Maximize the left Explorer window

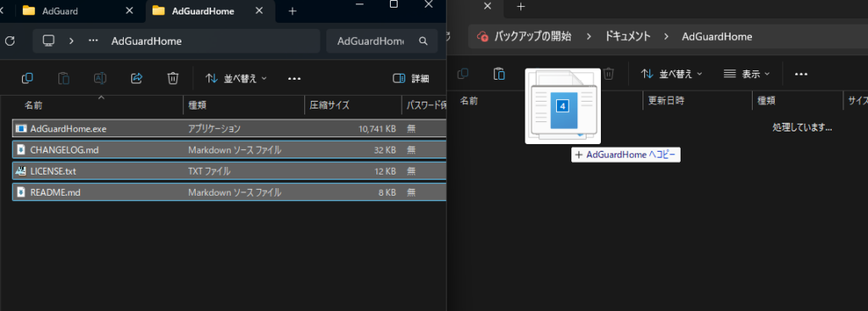tap(393, 4)
